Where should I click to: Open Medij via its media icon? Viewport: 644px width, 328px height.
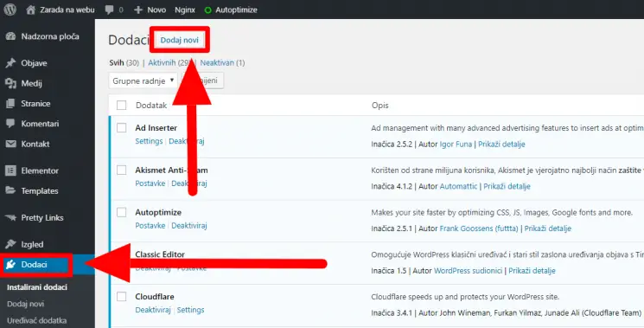(x=10, y=83)
